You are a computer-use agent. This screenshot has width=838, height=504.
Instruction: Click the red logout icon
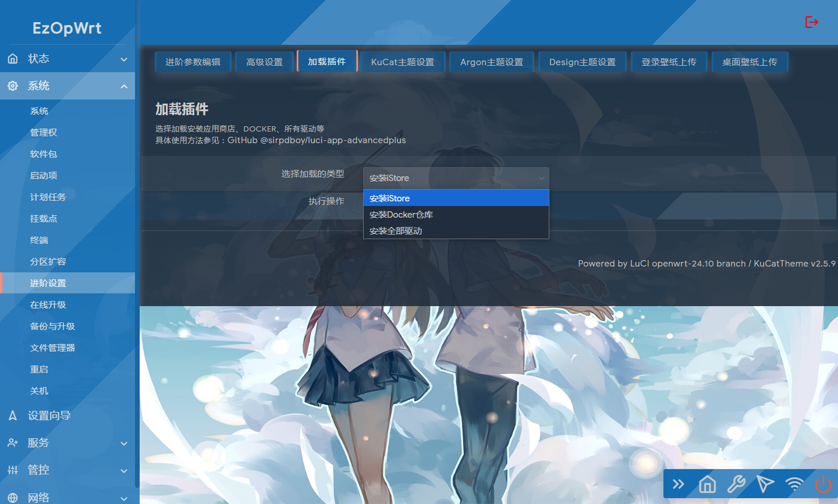(812, 22)
